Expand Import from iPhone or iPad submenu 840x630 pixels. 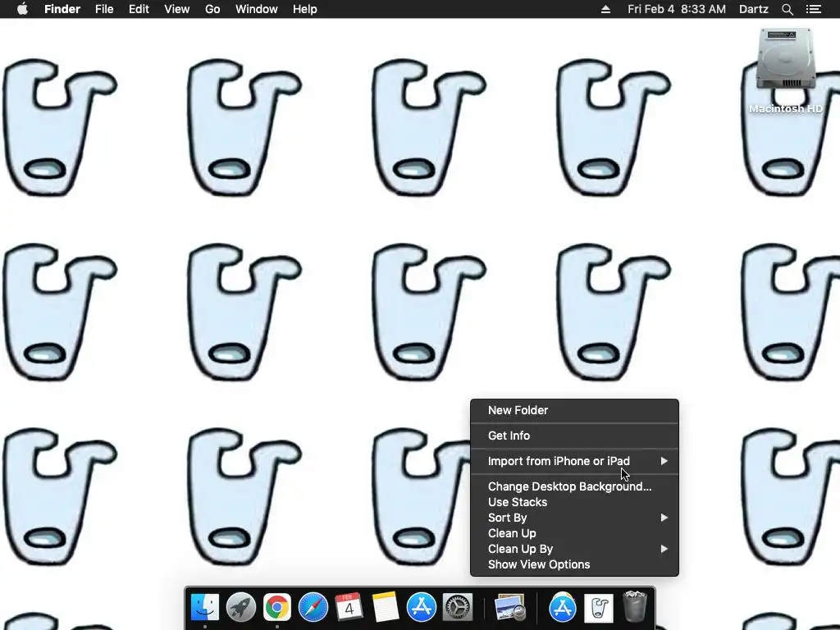pos(574,461)
